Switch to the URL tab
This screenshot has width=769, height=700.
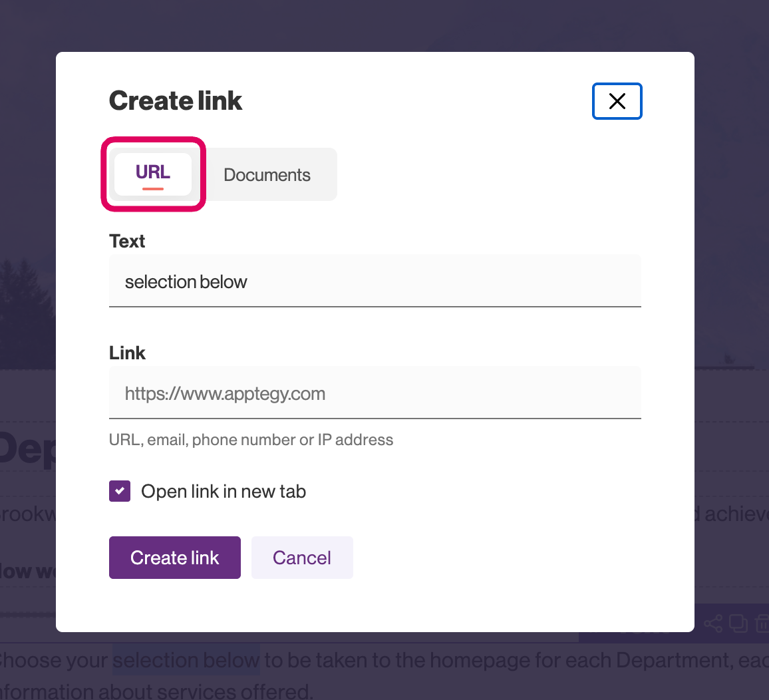click(153, 174)
